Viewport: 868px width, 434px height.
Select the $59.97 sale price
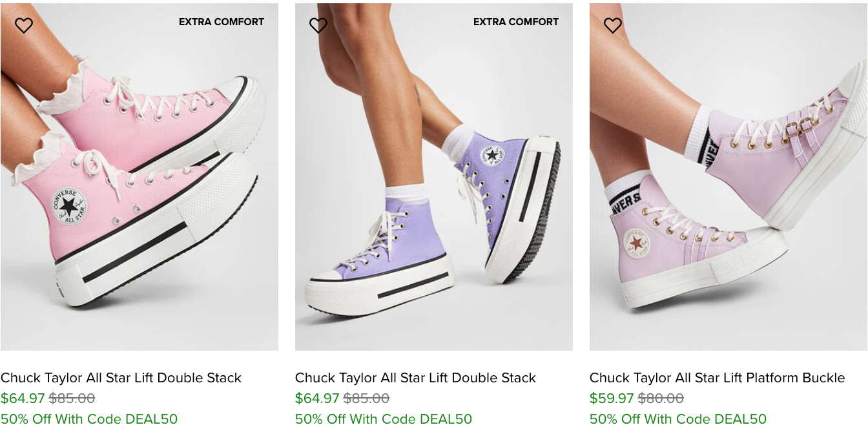pos(612,398)
